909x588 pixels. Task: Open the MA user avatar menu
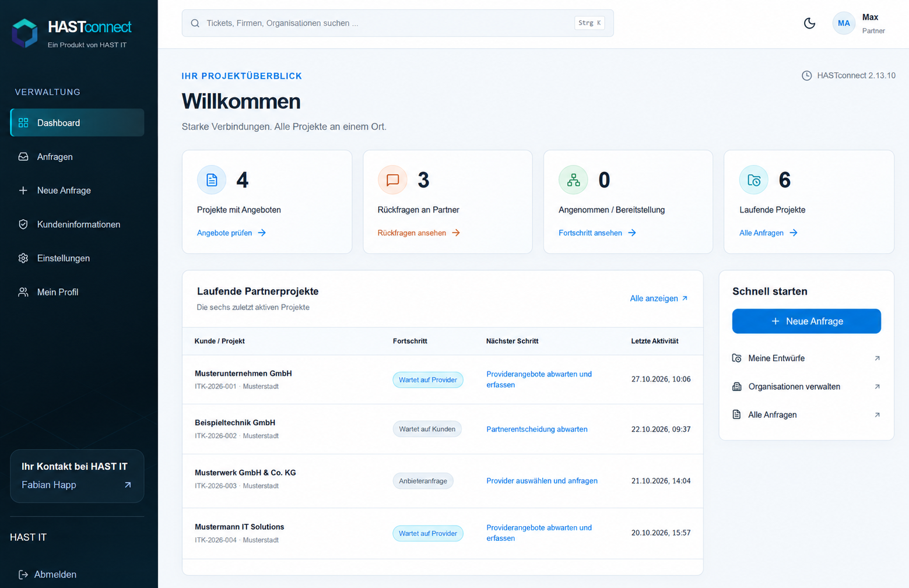[x=843, y=23]
